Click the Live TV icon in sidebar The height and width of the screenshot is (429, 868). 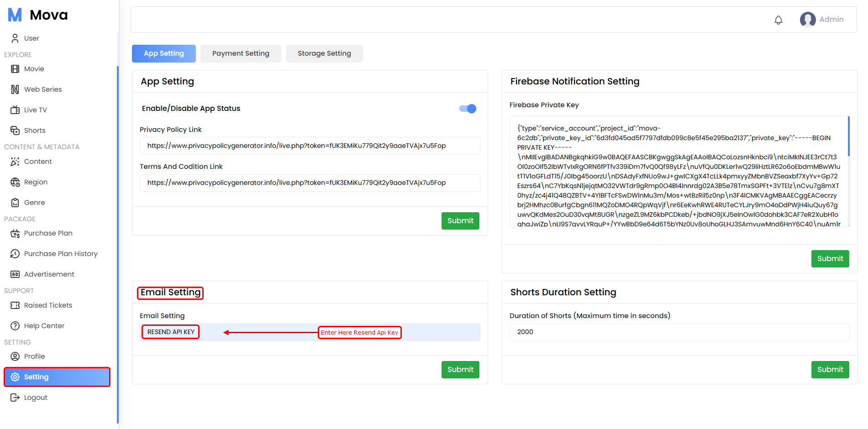[15, 110]
